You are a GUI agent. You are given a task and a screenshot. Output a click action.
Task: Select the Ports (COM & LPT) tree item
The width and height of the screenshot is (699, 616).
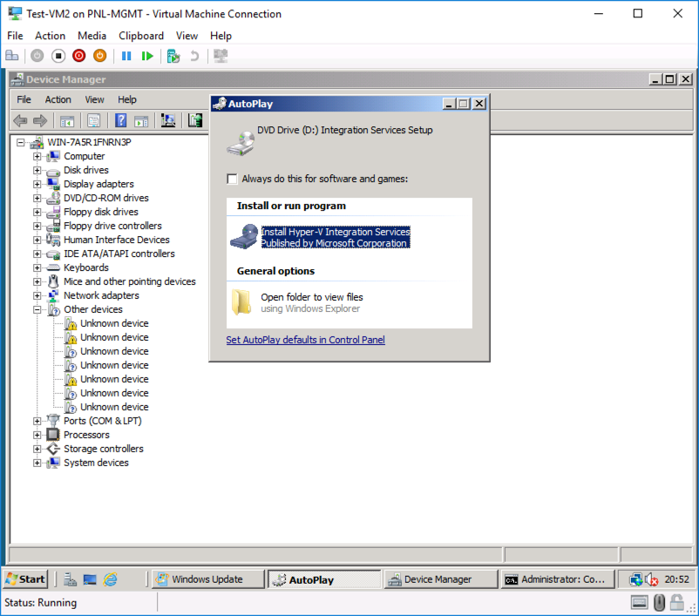pyautogui.click(x=103, y=421)
